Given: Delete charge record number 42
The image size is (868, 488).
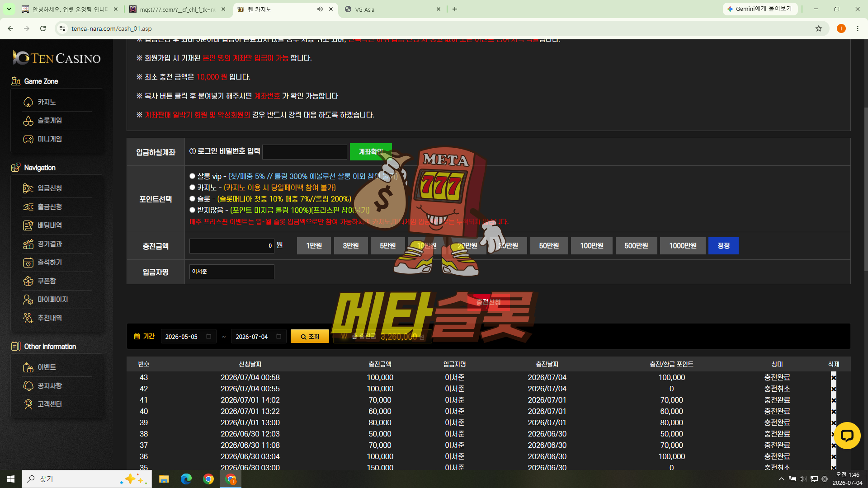Looking at the screenshot, I should pyautogui.click(x=834, y=389).
